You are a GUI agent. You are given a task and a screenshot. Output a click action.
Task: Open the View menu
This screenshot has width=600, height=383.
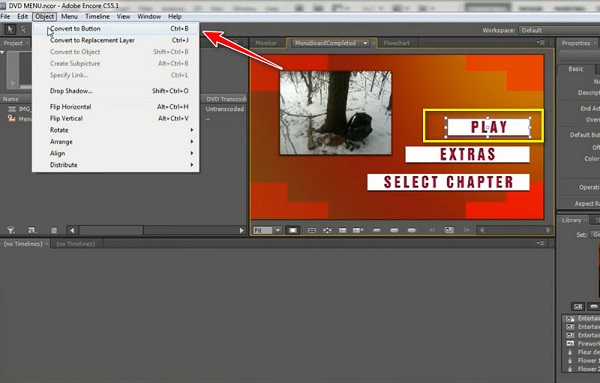click(x=123, y=16)
